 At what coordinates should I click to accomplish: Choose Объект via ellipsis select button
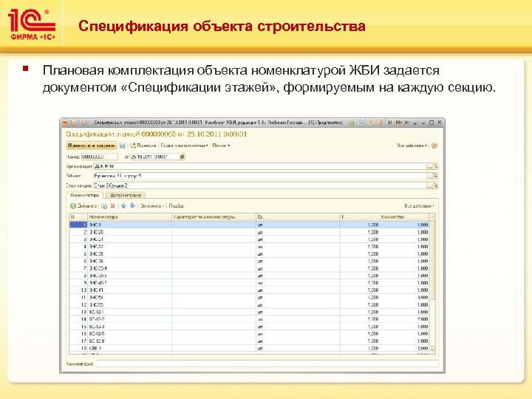(x=430, y=176)
